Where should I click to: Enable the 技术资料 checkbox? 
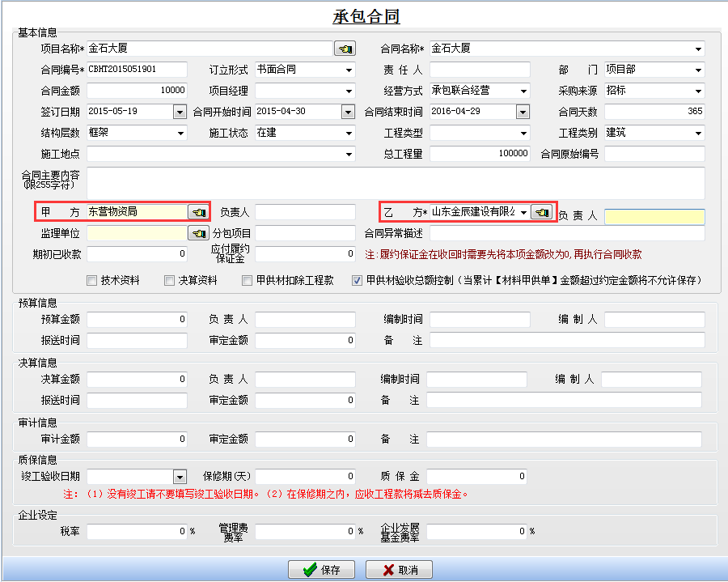(92, 281)
